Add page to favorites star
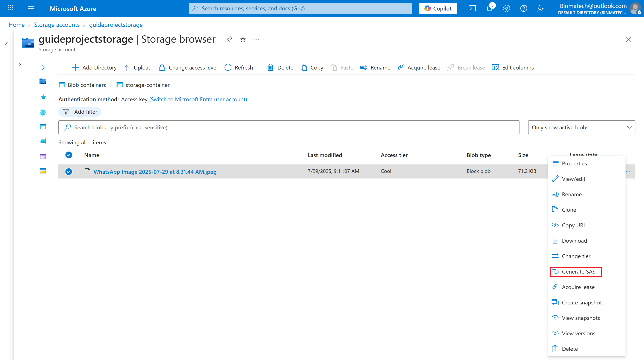This screenshot has height=360, width=644. coord(243,39)
